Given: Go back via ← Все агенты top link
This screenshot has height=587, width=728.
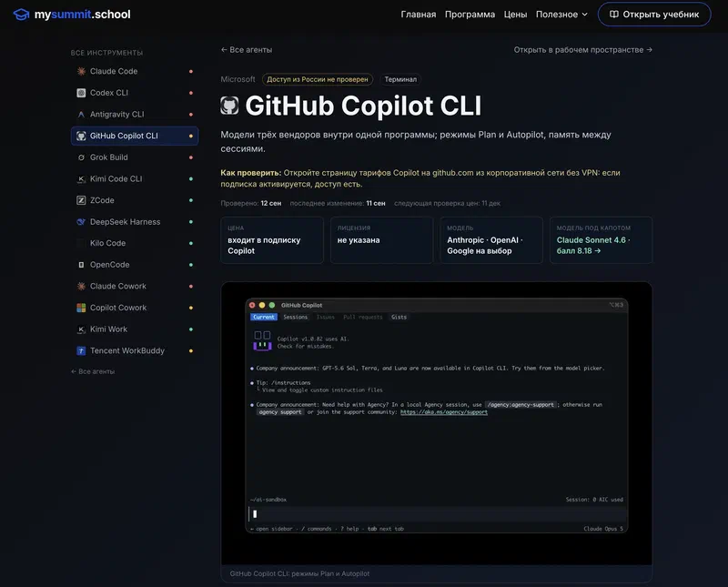Looking at the screenshot, I should [x=247, y=50].
